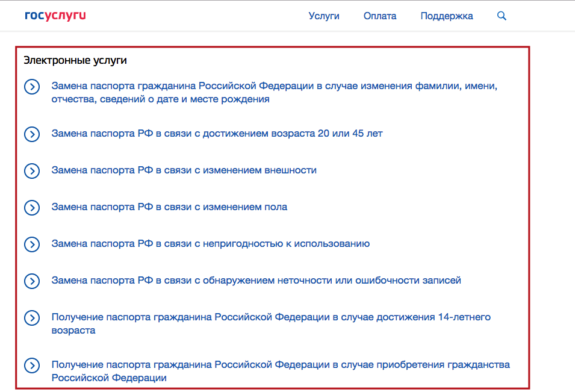Select link about изменением внешности passport replacement
The height and width of the screenshot is (392, 575).
(184, 170)
